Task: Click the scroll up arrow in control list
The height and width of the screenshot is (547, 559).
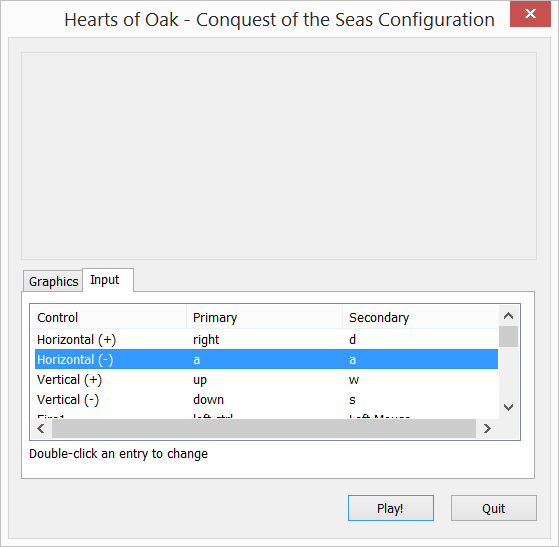Action: pyautogui.click(x=508, y=316)
